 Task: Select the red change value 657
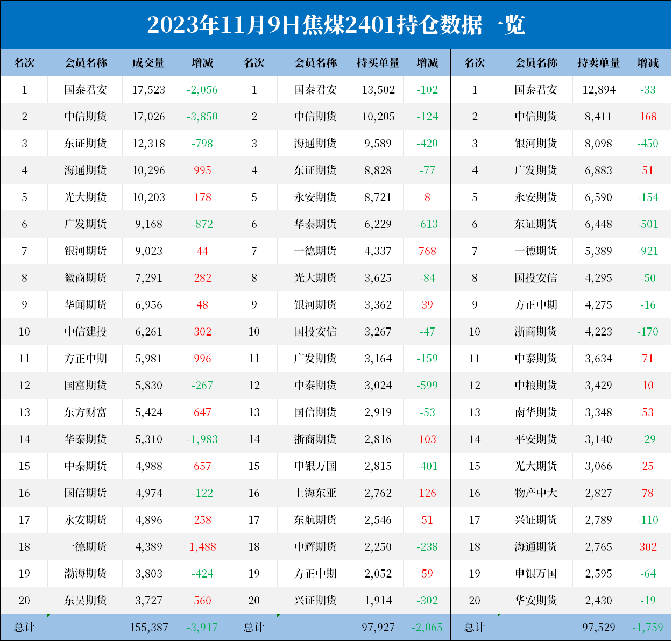[202, 466]
